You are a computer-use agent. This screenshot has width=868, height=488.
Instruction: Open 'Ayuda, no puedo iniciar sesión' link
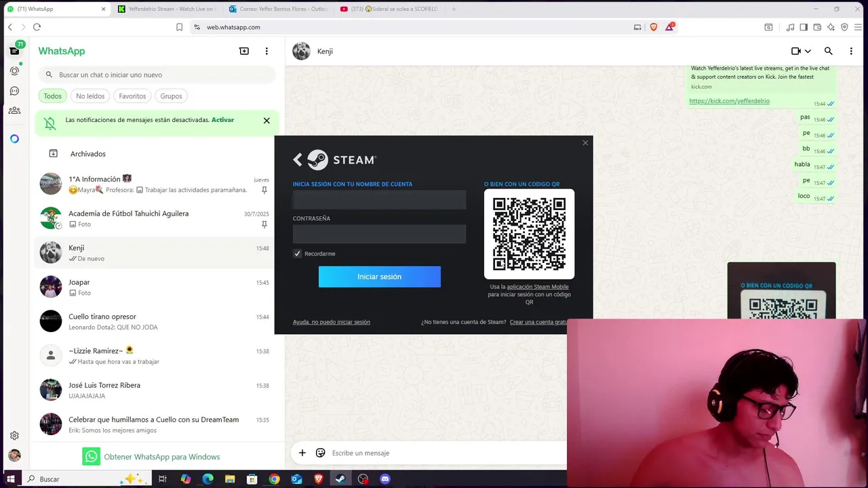332,322
